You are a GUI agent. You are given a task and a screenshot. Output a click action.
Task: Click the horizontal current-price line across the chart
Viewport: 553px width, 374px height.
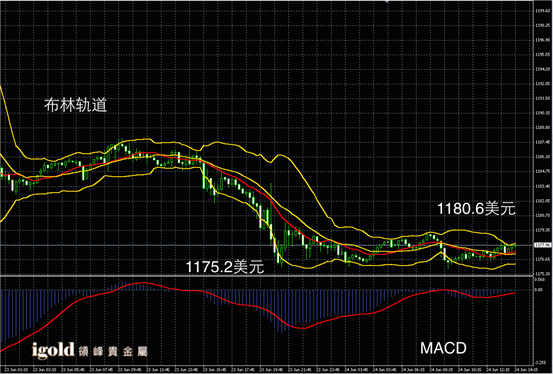pos(266,245)
